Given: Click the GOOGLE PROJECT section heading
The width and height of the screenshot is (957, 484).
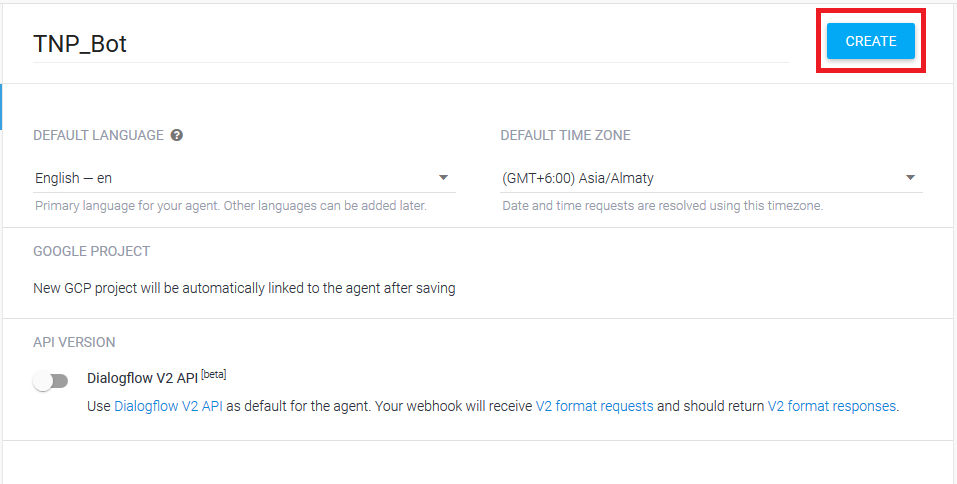Looking at the screenshot, I should (91, 251).
